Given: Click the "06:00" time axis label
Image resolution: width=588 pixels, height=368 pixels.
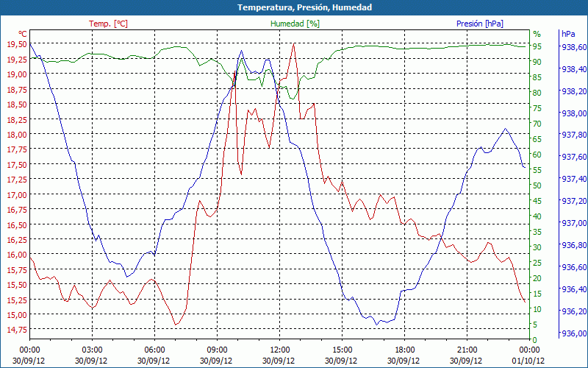Looking at the screenshot, I should [154, 350].
